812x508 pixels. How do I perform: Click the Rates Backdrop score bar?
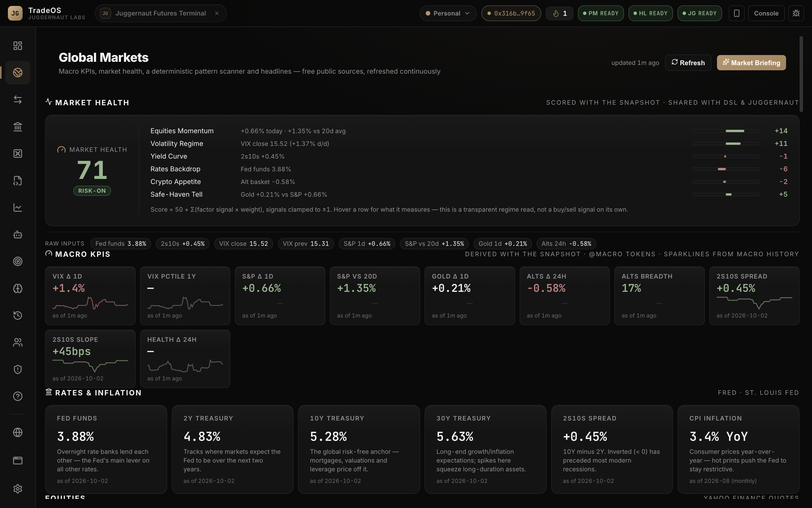725,169
